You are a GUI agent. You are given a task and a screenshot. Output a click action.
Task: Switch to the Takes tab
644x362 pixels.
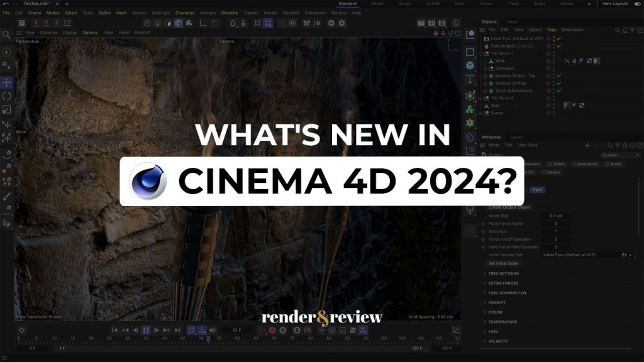(511, 22)
